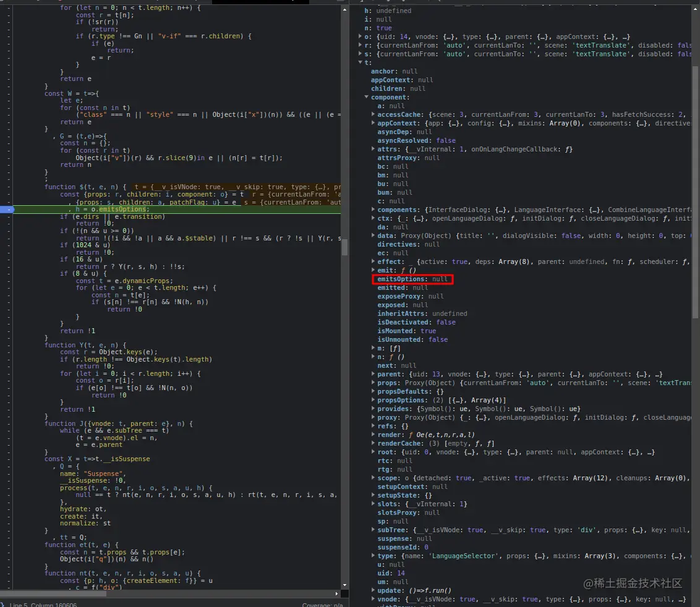Expand the propsDefaults property
Viewport: 700px width, 607px height.
(x=373, y=391)
